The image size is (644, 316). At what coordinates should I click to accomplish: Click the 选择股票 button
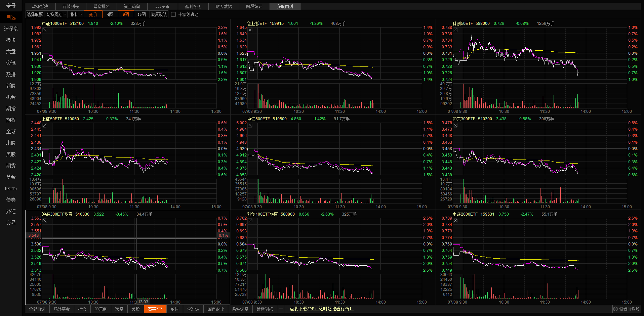(x=35, y=14)
